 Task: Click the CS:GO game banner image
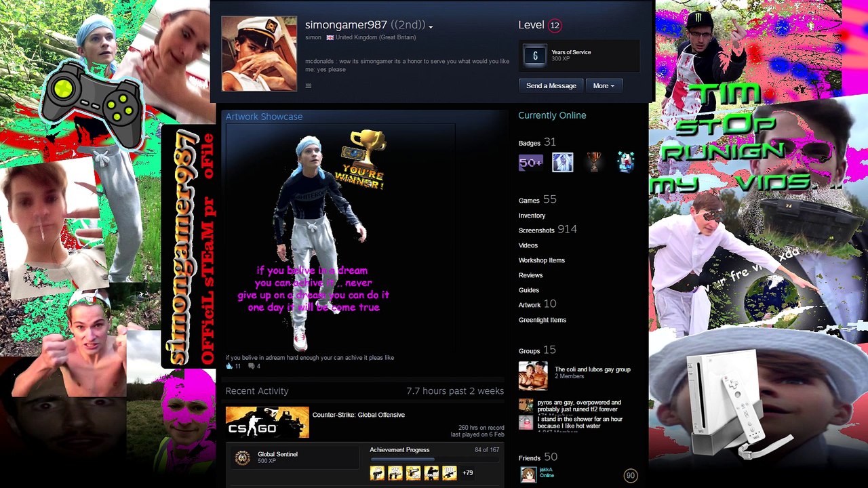pos(267,422)
